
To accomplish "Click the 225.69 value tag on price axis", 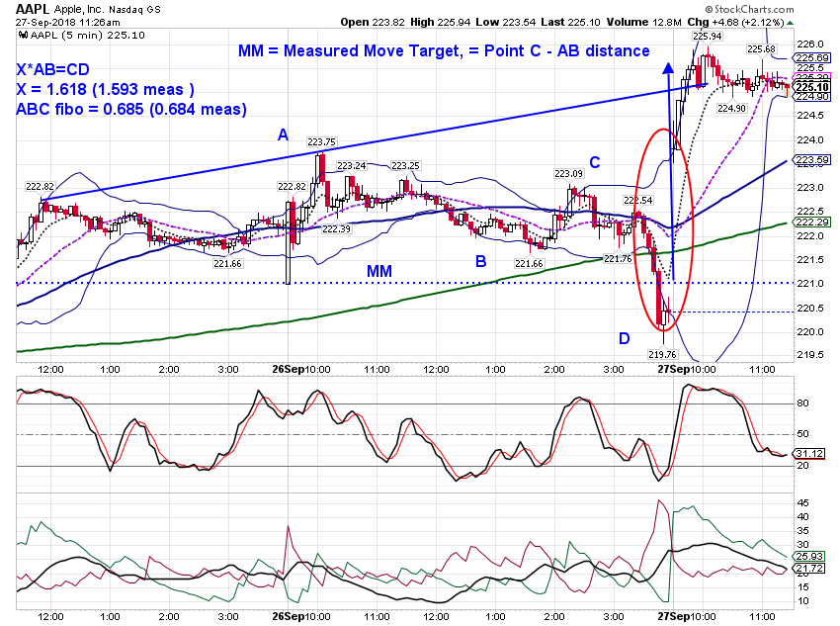I will 812,58.
